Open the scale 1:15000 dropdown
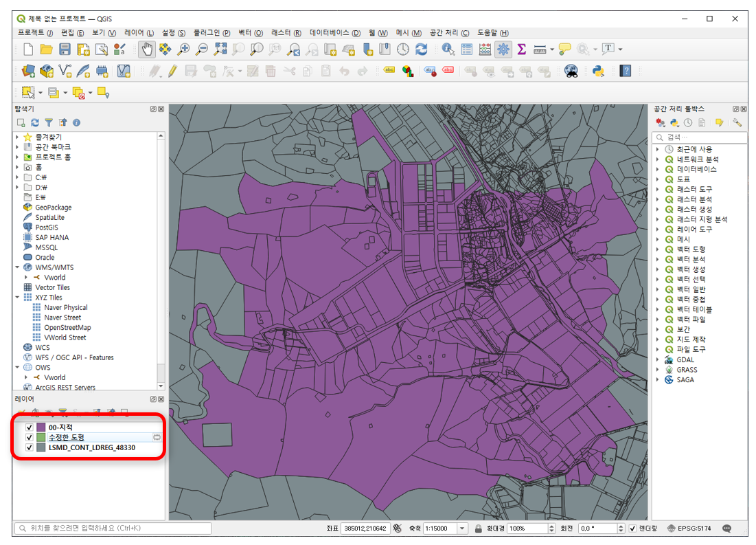This screenshot has height=545, width=756. coord(462,529)
